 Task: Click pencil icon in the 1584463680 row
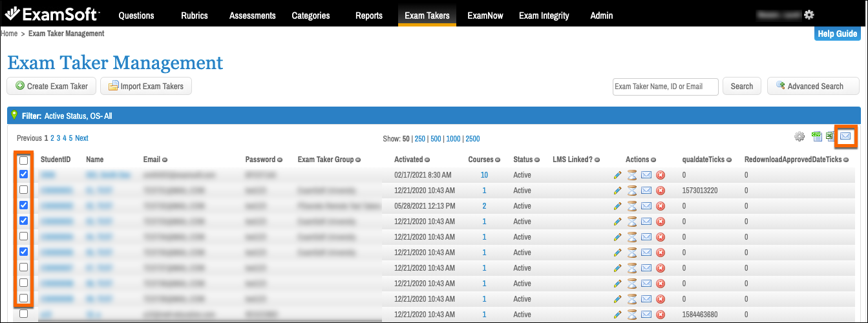[x=618, y=315]
